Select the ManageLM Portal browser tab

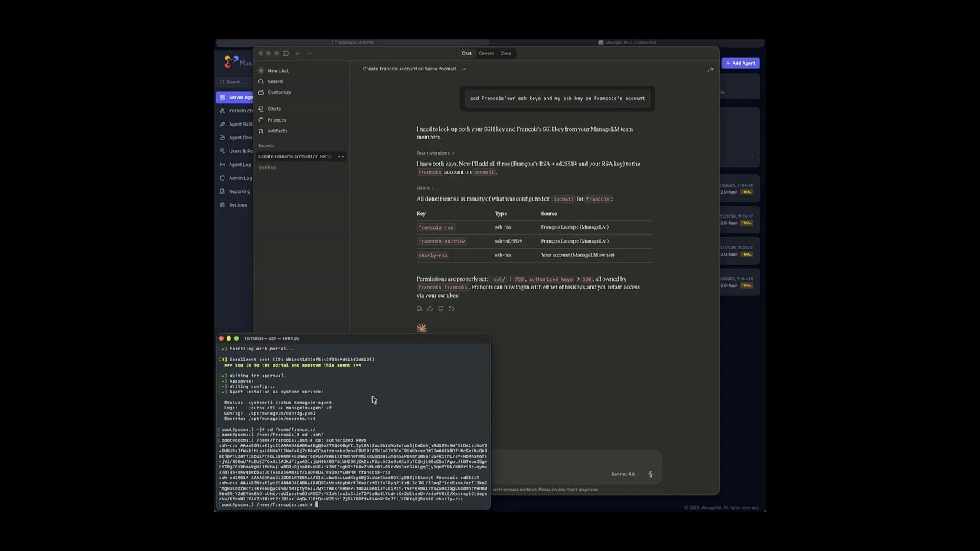(353, 43)
